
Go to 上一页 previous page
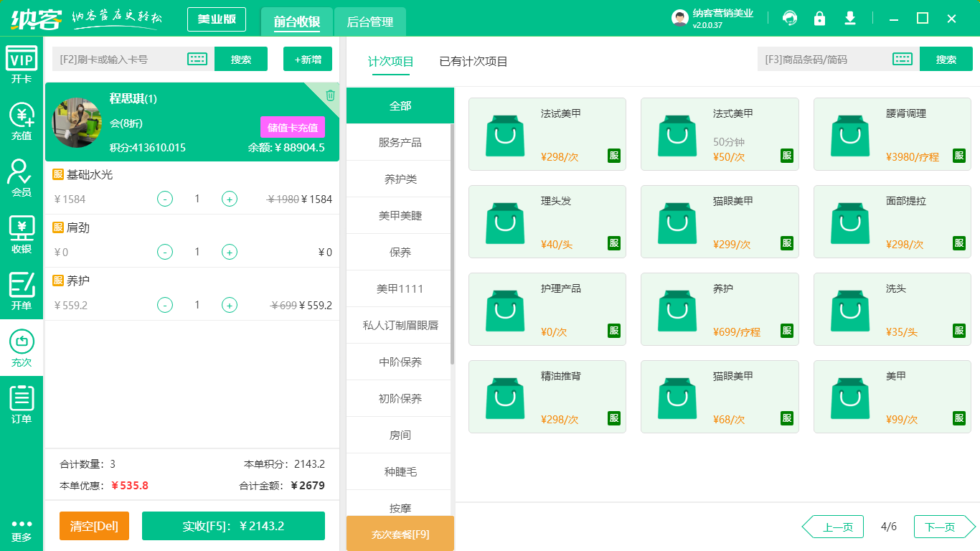coord(832,527)
